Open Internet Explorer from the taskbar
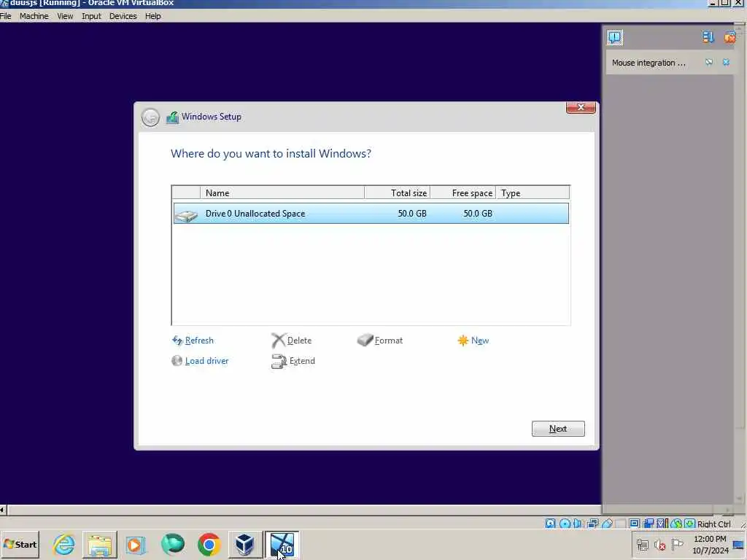 (64, 544)
